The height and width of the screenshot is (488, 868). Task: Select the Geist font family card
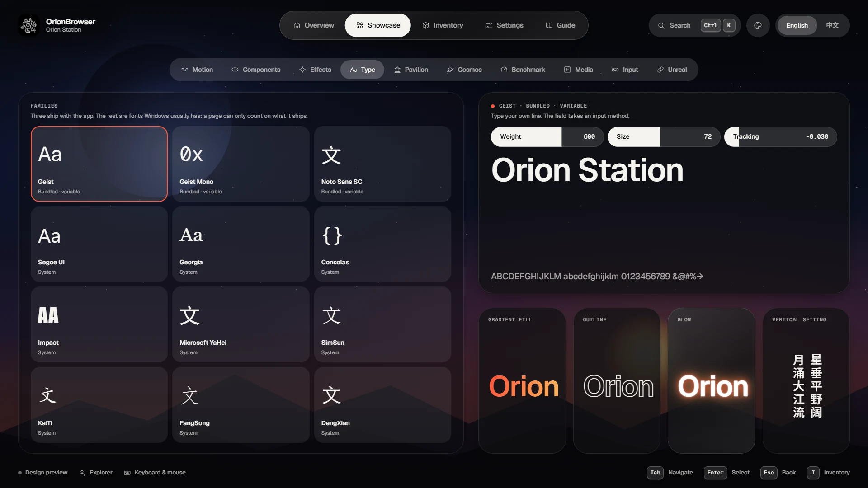point(99,164)
